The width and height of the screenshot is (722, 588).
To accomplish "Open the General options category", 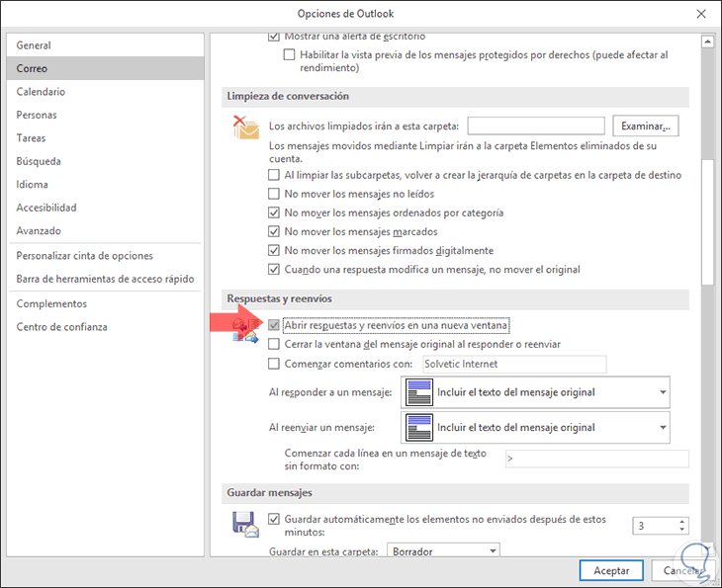I will [106, 45].
